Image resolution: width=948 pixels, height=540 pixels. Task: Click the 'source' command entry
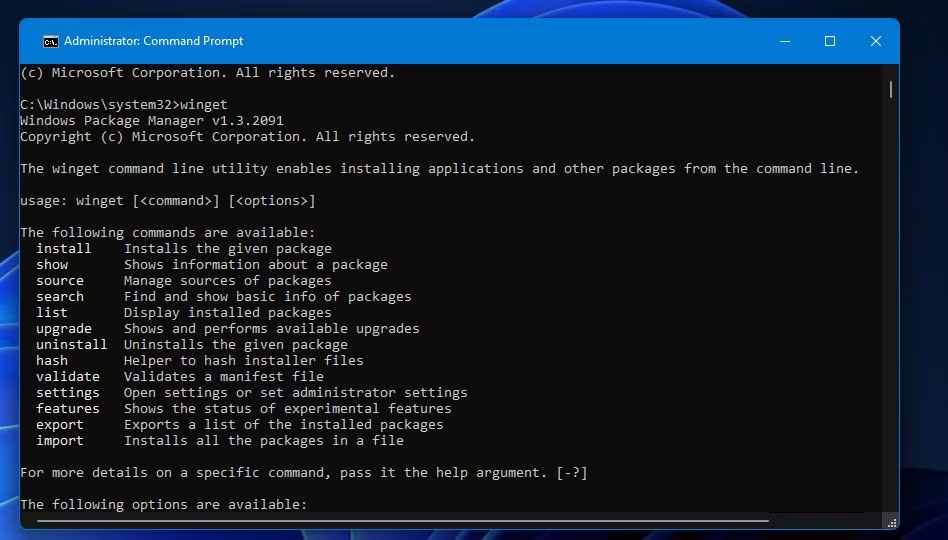tap(60, 281)
